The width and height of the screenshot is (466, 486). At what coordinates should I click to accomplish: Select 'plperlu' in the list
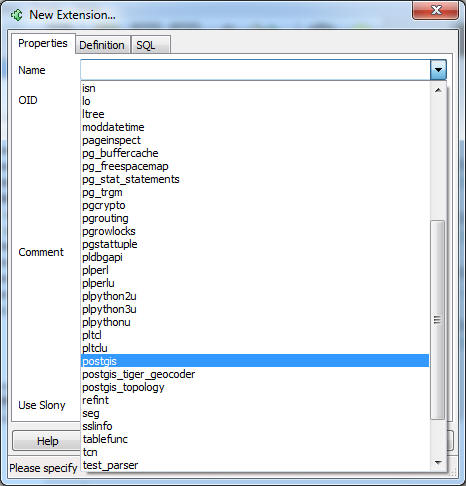(x=255, y=283)
